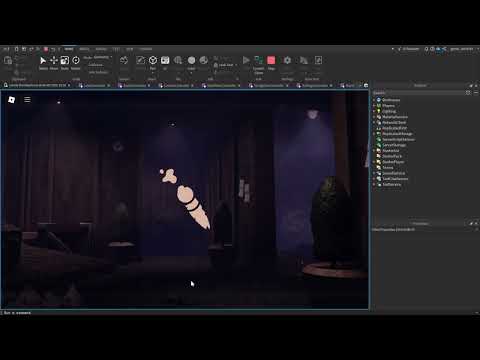Click the Roblox logo in viewport
Image resolution: width=480 pixels, height=360 pixels.
click(x=11, y=100)
